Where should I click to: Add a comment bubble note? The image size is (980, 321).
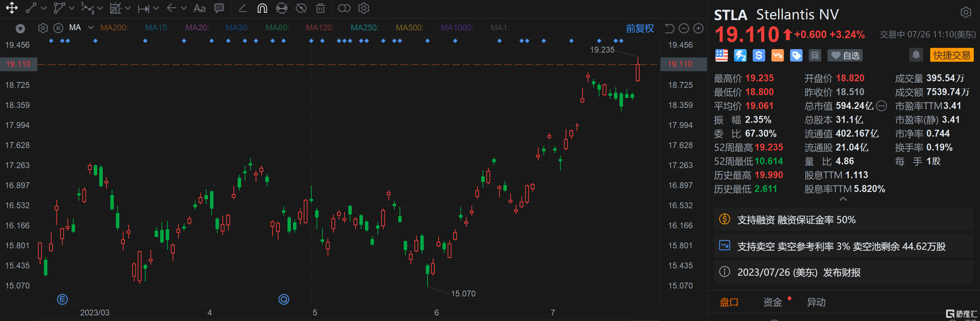(x=219, y=8)
